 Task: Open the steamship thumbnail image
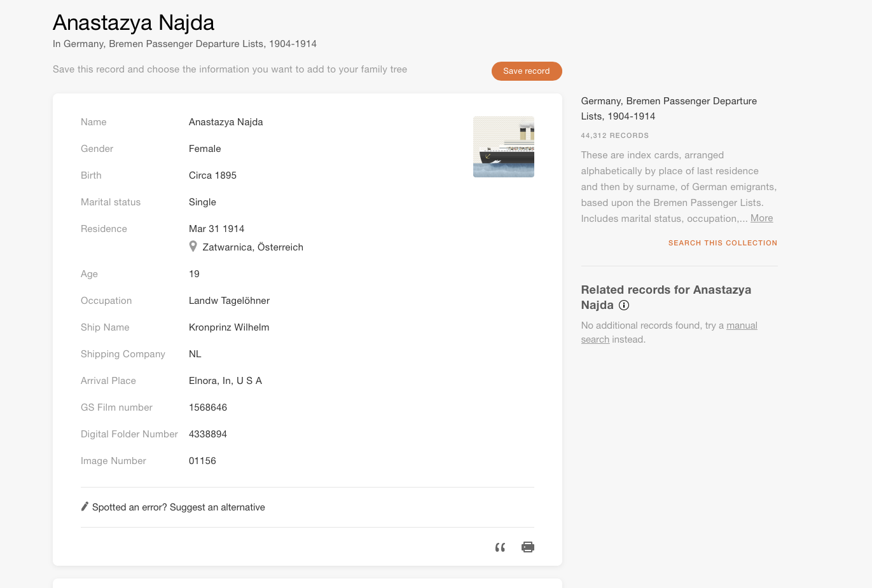[503, 147]
